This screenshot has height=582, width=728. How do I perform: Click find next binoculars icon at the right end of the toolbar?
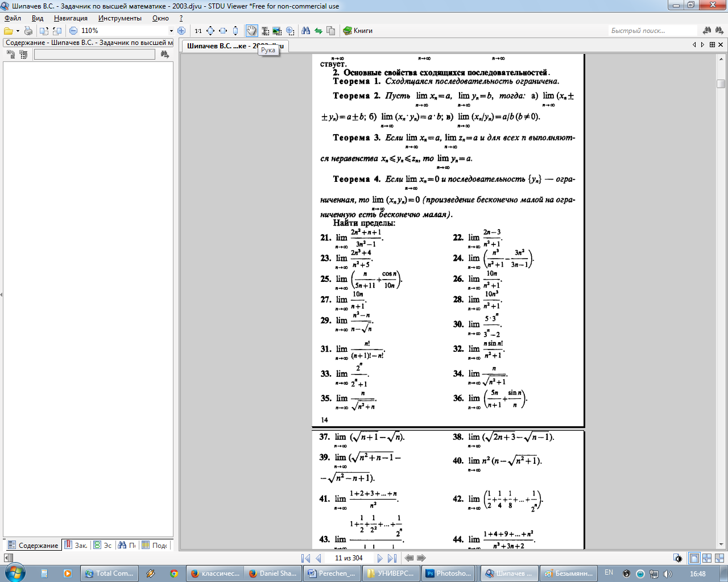pyautogui.click(x=719, y=31)
